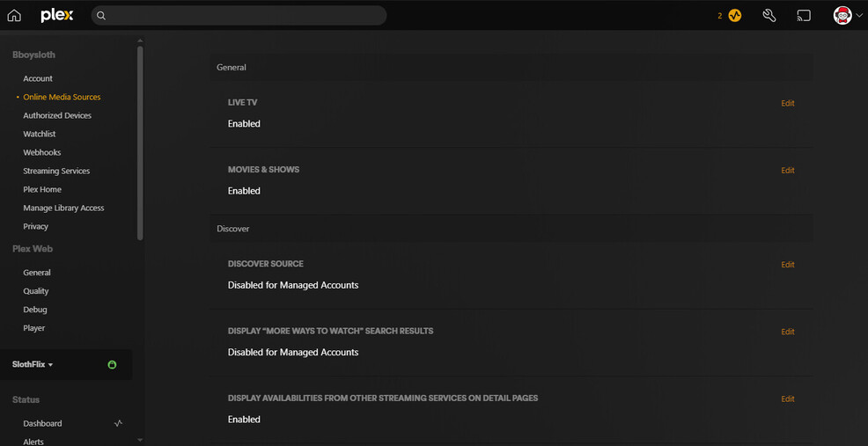The width and height of the screenshot is (868, 446).
Task: Click Enabled value under display availabilities
Action: [x=244, y=420]
